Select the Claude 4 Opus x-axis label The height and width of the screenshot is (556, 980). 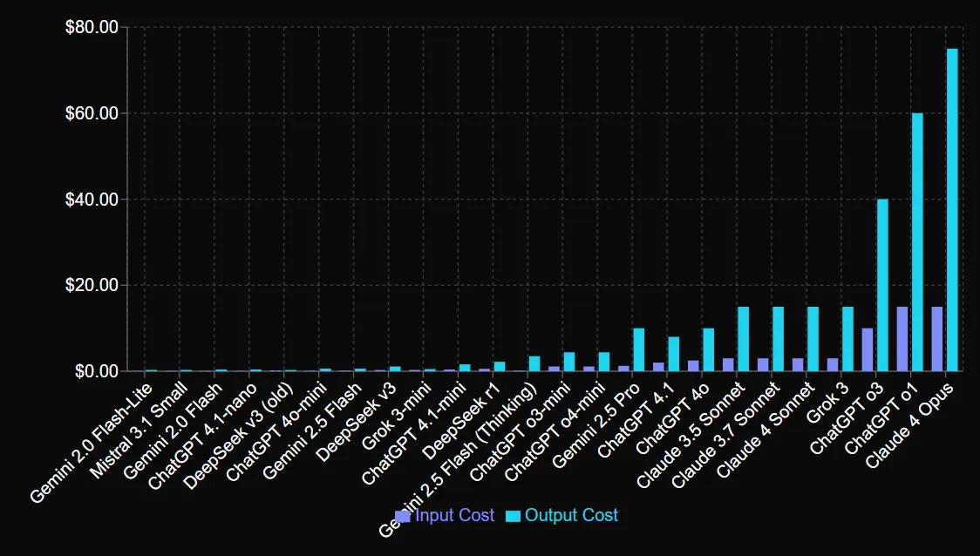(910, 426)
